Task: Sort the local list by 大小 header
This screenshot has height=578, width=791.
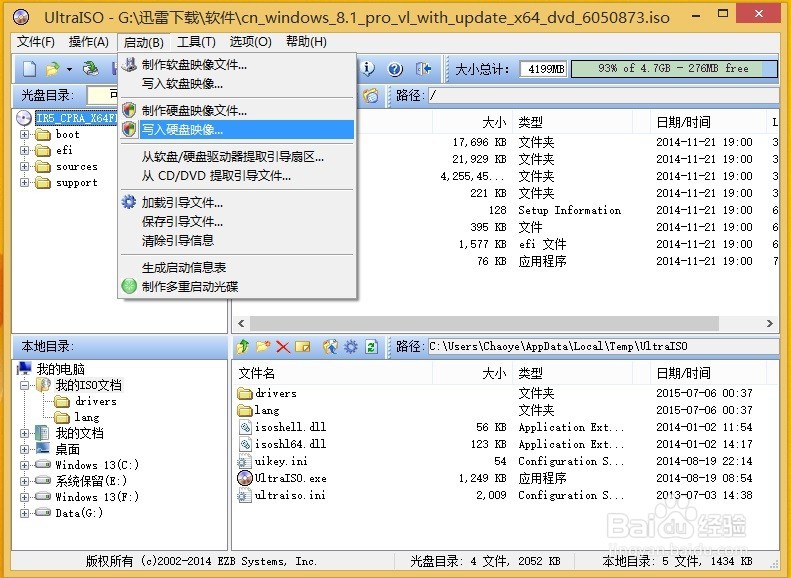Action: click(472, 373)
